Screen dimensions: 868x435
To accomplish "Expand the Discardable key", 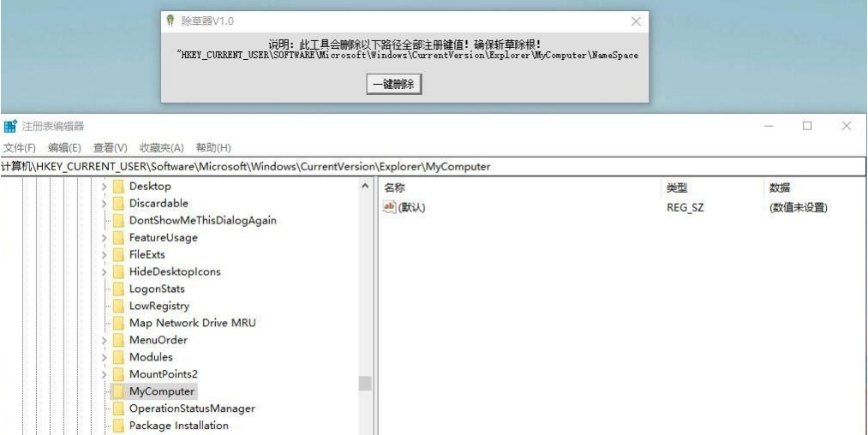I will tap(104, 204).
